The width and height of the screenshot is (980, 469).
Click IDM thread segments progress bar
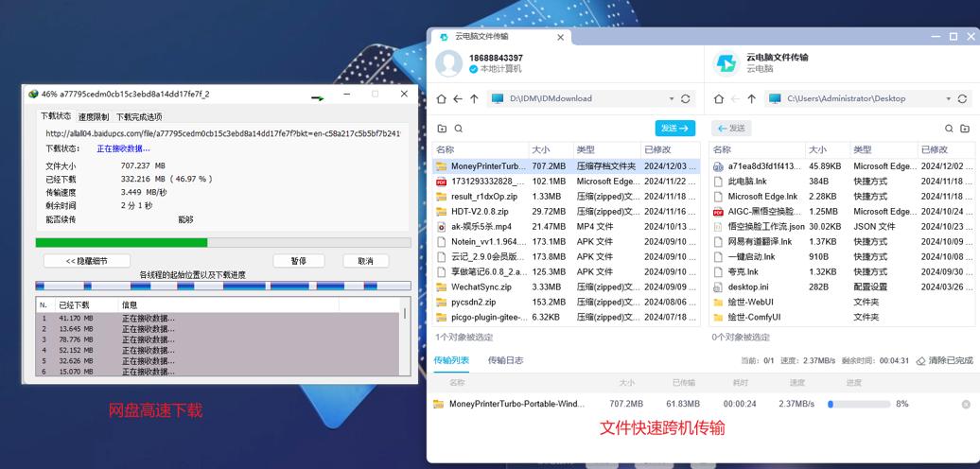(x=223, y=286)
